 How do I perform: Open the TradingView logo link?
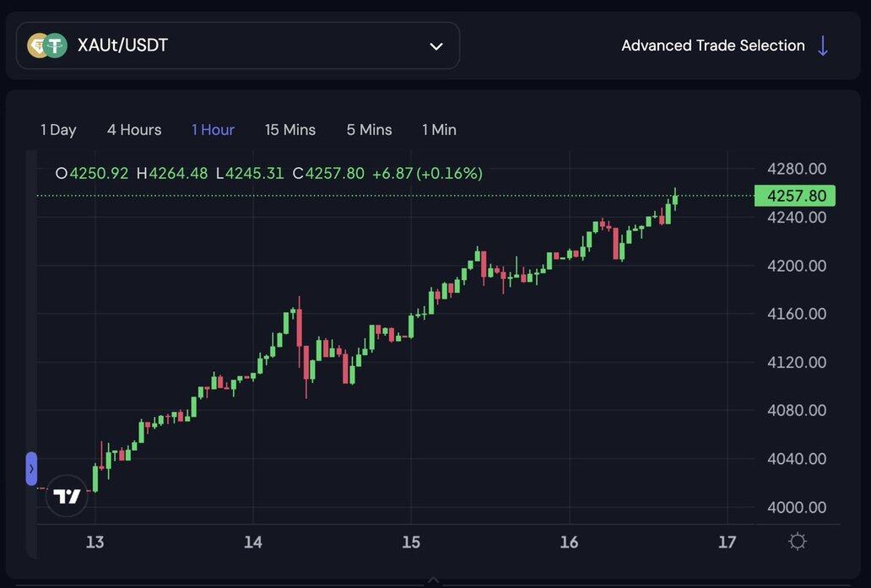coord(67,496)
